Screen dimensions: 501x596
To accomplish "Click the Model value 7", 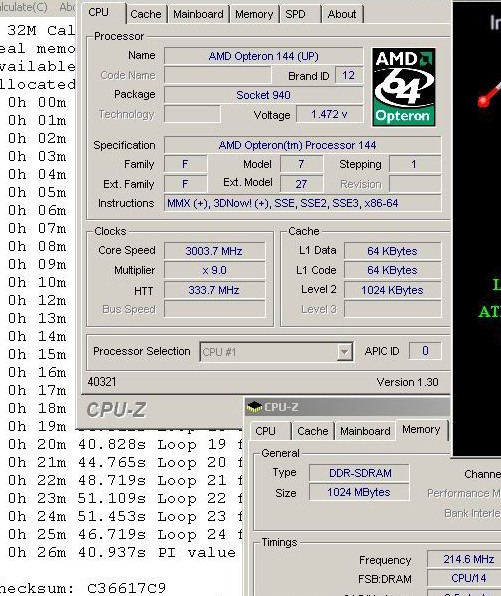I will (302, 164).
